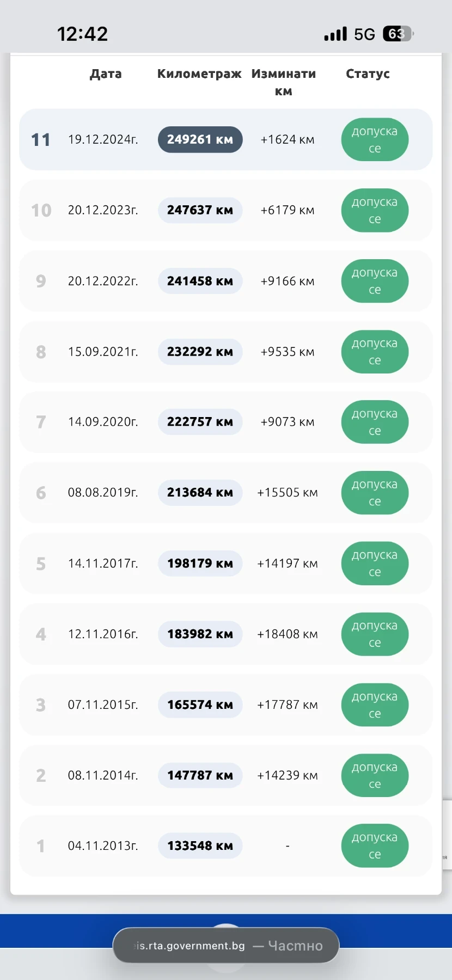Tap the Статус column header
The width and height of the screenshot is (452, 980).
click(x=368, y=74)
